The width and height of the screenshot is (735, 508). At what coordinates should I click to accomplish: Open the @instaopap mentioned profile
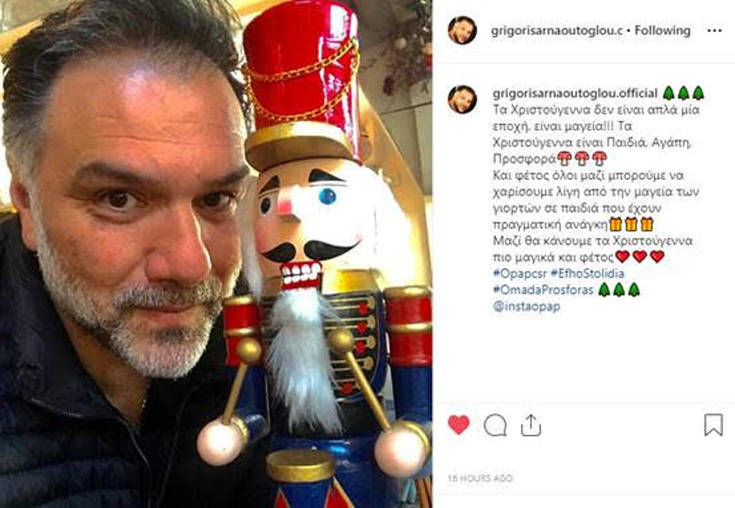[526, 306]
